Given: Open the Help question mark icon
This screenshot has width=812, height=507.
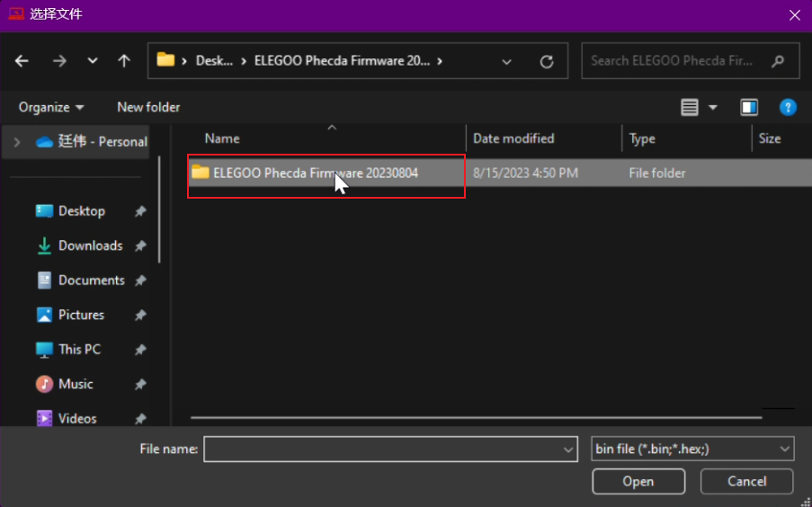Looking at the screenshot, I should pyautogui.click(x=788, y=107).
